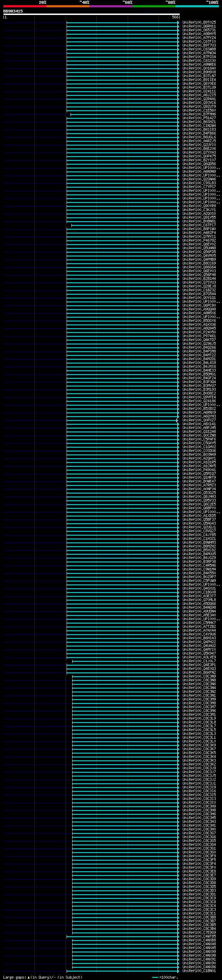Select the UniRef100_C4WT85 hit

click(199, 936)
